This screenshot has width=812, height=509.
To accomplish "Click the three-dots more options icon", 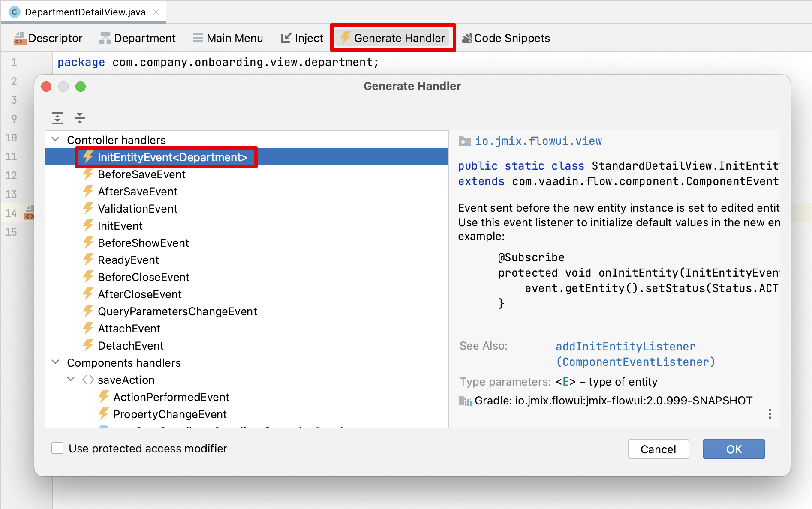I will pos(770,414).
